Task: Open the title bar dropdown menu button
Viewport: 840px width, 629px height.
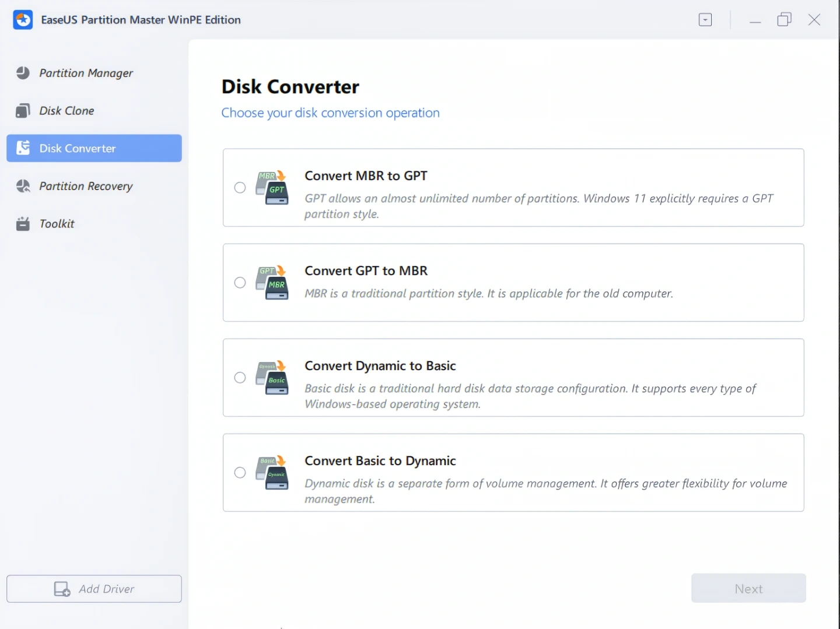Action: point(705,20)
